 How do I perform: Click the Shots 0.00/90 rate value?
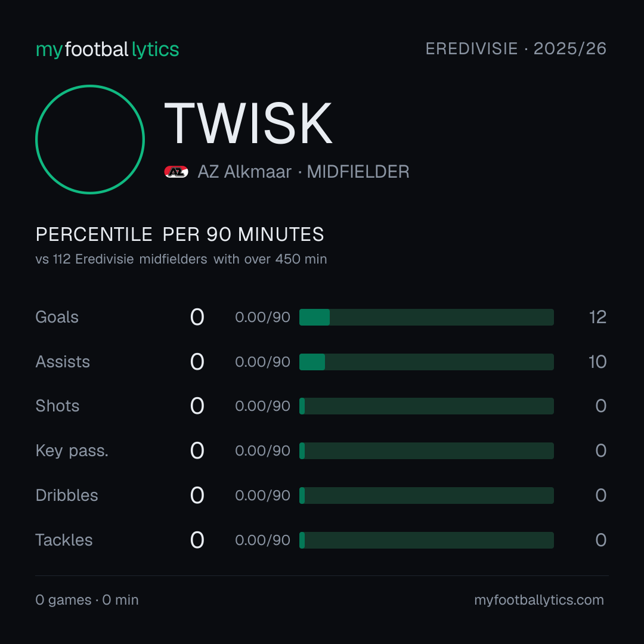[x=262, y=406]
